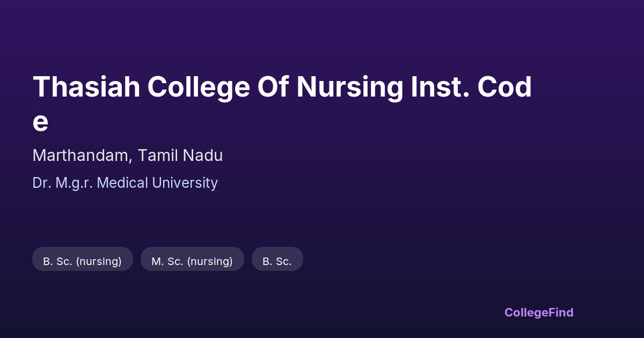Select the B. Sc. (nursing) course tag

tap(82, 261)
